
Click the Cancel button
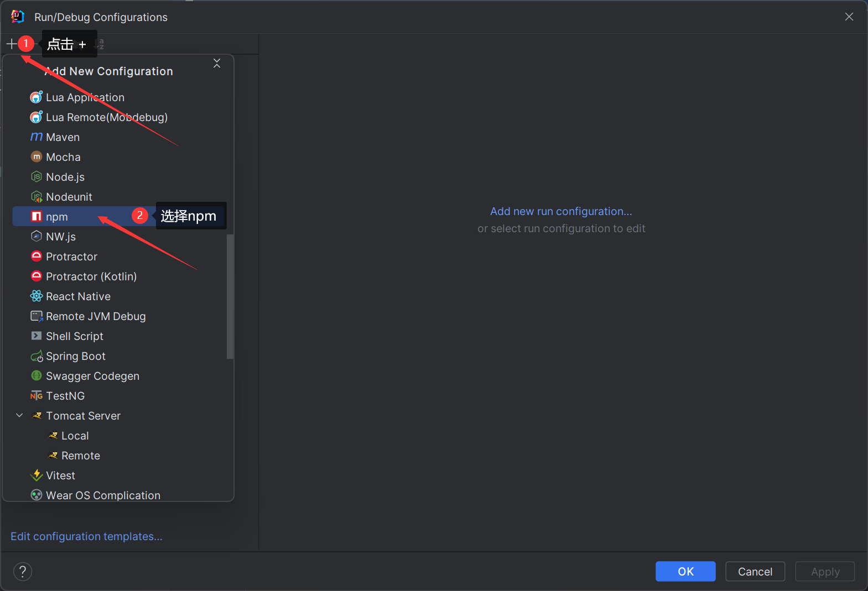[x=755, y=571]
